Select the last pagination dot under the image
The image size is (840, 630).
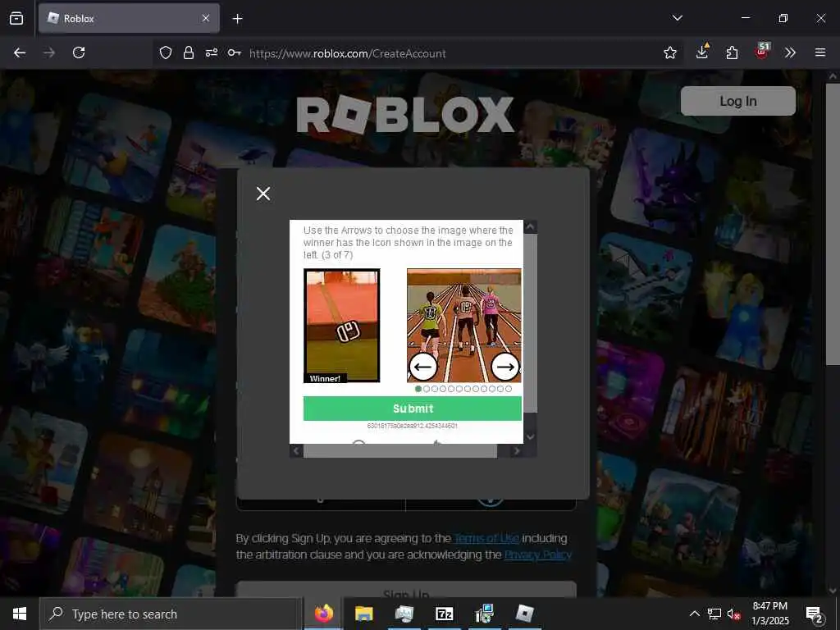(x=509, y=389)
